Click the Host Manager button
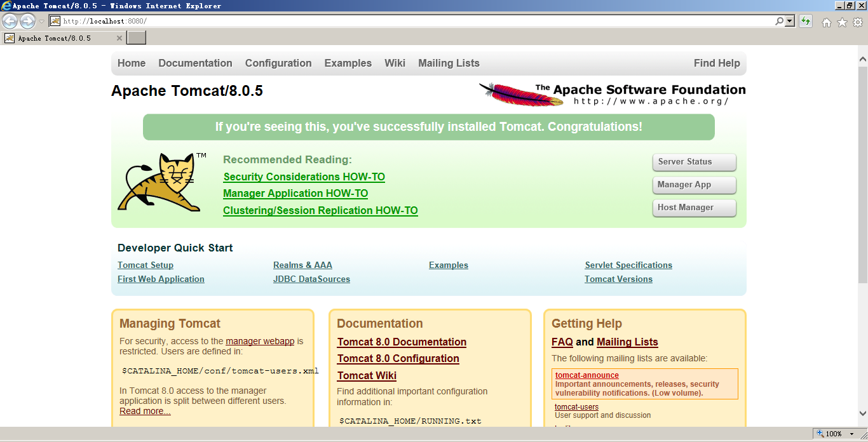The image size is (868, 442). click(x=694, y=208)
